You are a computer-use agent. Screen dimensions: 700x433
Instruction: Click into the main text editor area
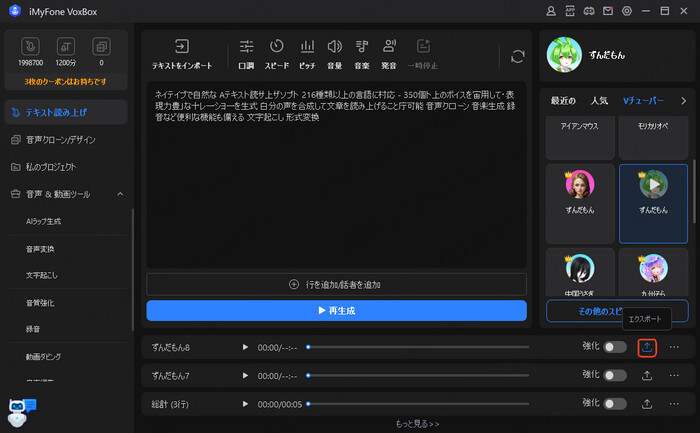[337, 175]
